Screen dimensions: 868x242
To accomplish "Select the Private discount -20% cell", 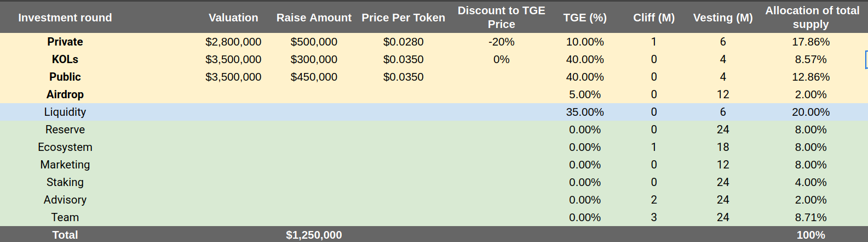I will [x=502, y=42].
